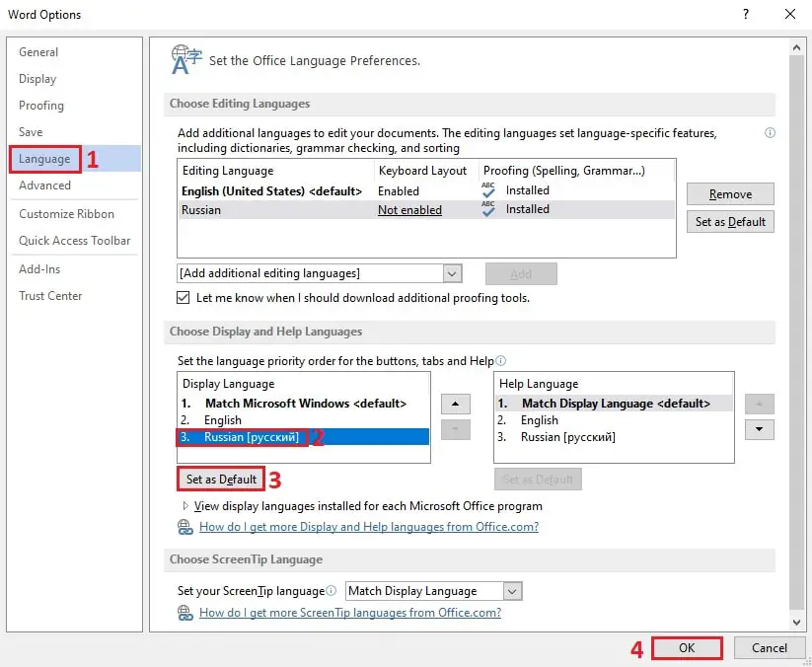Click the info icon beside editing languages description
This screenshot has width=812, height=667.
[770, 133]
